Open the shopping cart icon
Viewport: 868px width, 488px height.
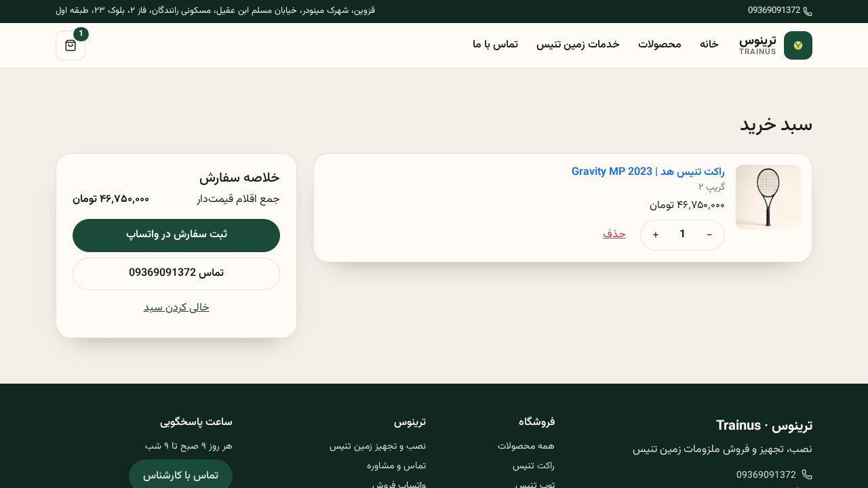coord(71,45)
